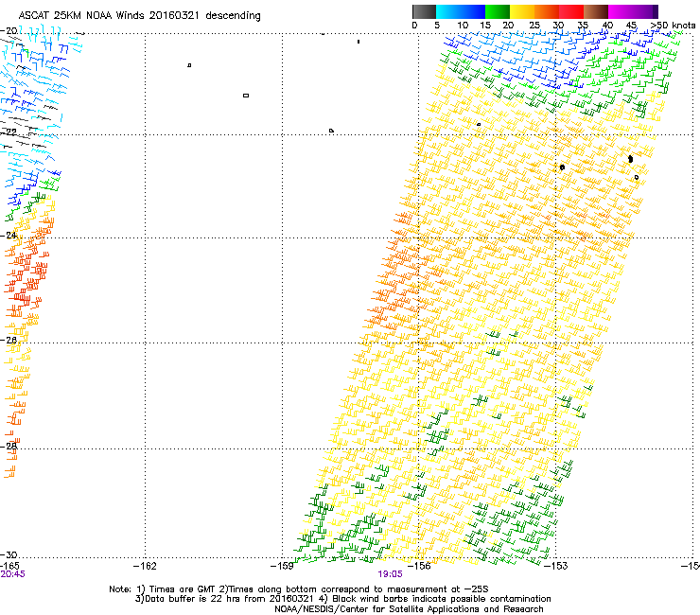Click the -153 longitude axis label
The width and height of the screenshot is (700, 615).
tap(556, 566)
